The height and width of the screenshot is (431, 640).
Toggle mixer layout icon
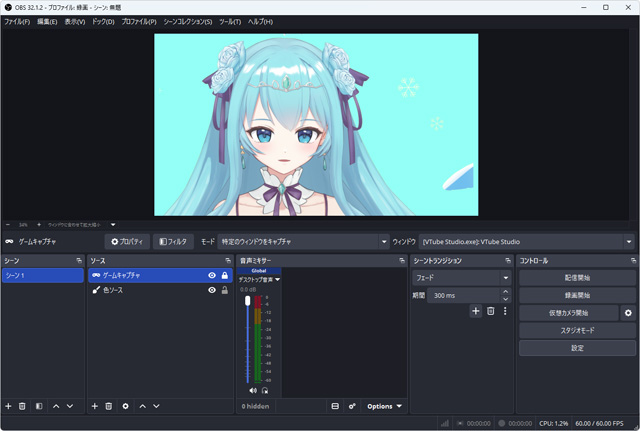(x=335, y=406)
